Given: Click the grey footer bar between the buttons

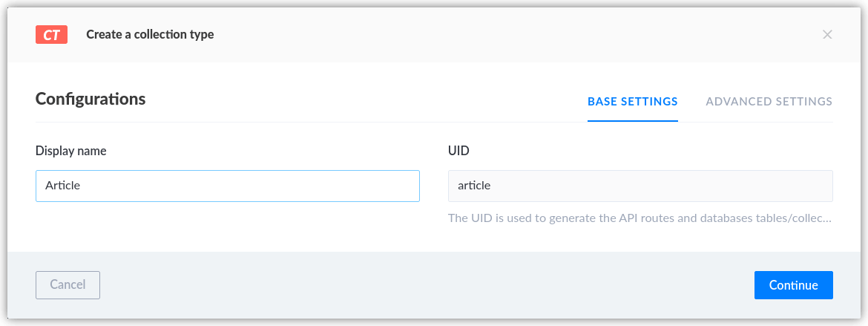Looking at the screenshot, I should (427, 285).
